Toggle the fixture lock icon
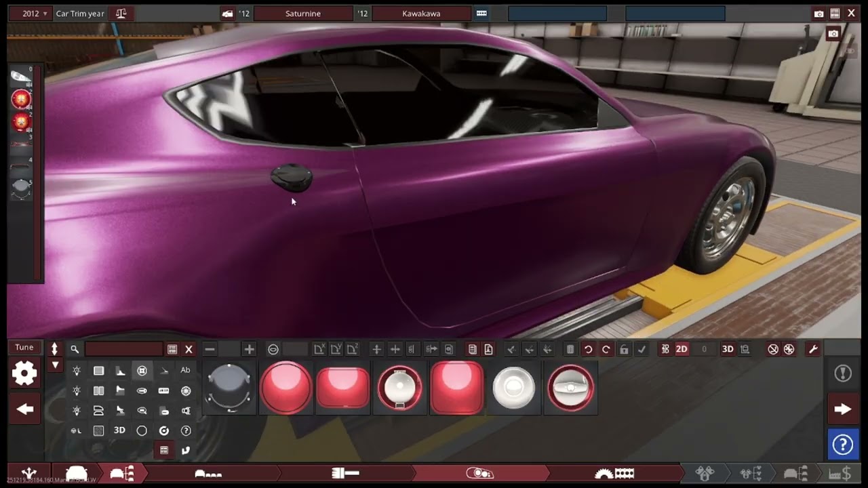The width and height of the screenshot is (868, 488). 624,349
